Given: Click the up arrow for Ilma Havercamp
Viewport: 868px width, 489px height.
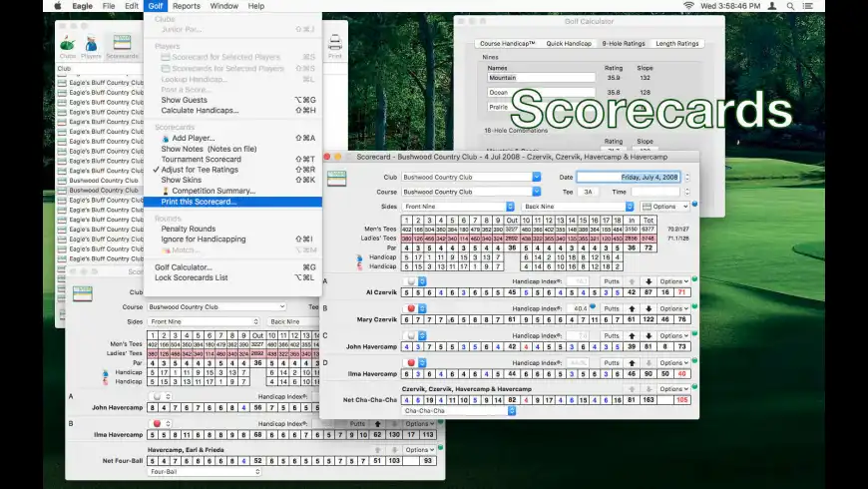Looking at the screenshot, I should click(632, 362).
